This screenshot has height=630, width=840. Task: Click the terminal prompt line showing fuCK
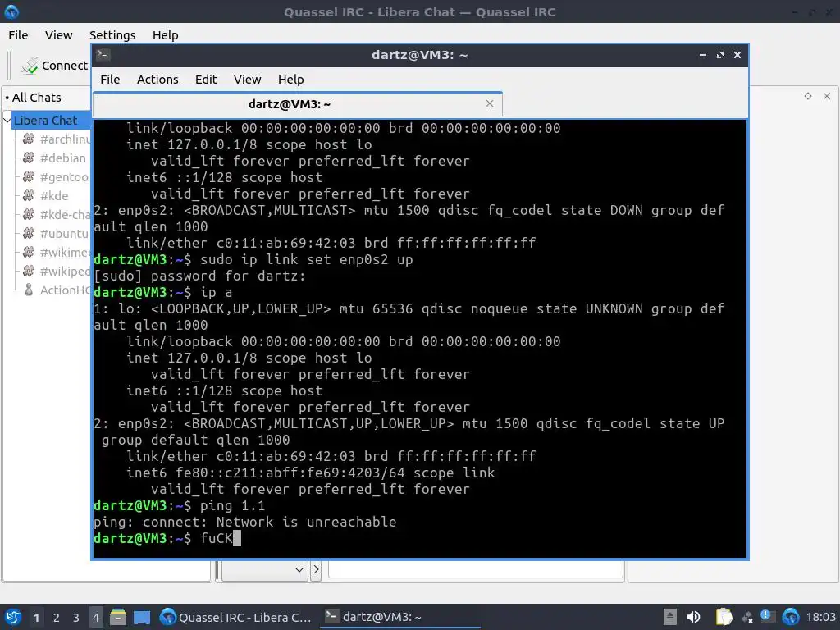point(167,538)
